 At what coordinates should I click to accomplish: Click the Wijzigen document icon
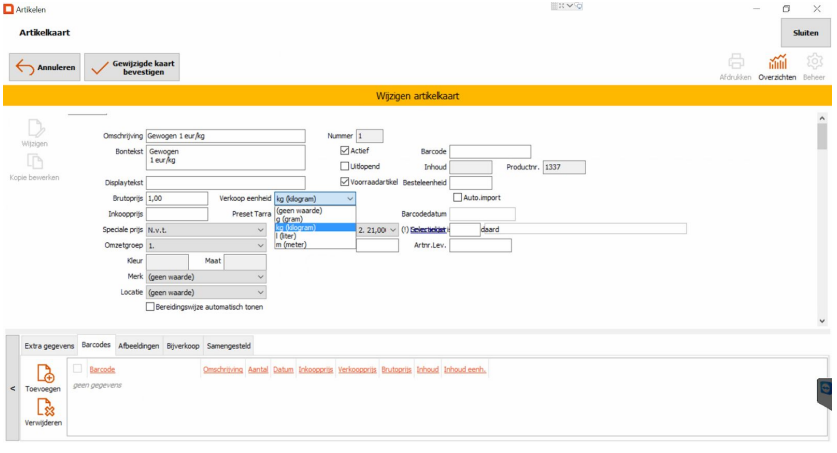35,130
